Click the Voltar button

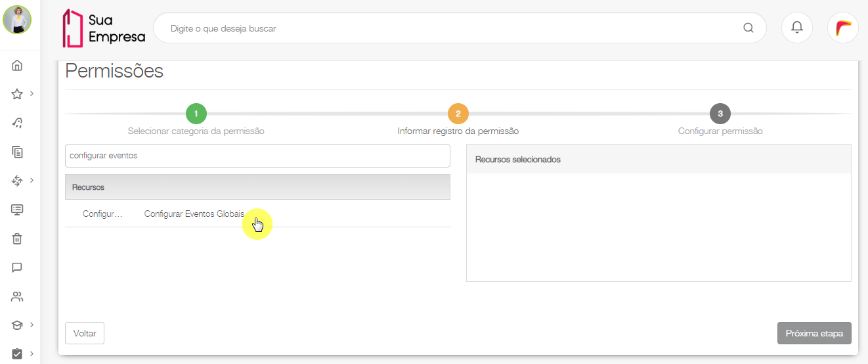click(85, 333)
